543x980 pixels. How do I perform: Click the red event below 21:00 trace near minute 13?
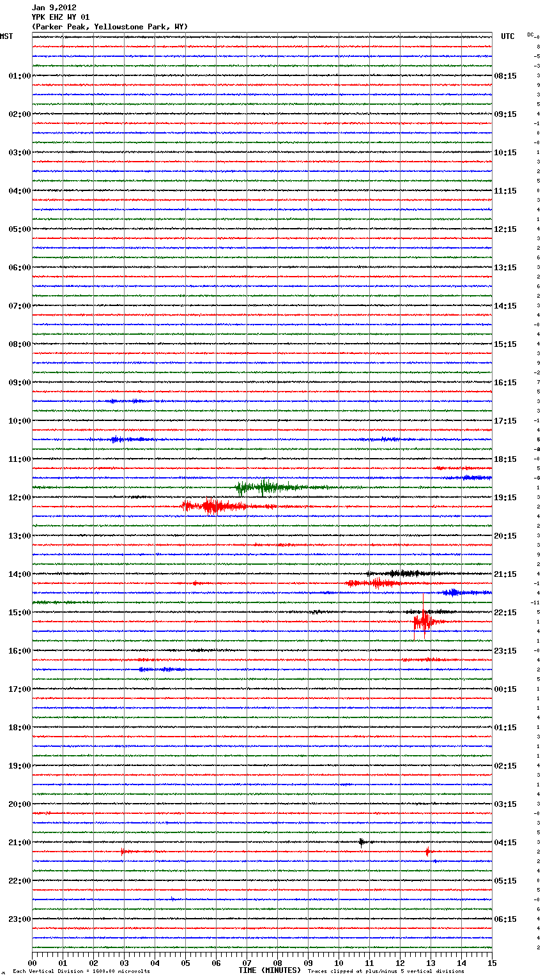coord(427,852)
